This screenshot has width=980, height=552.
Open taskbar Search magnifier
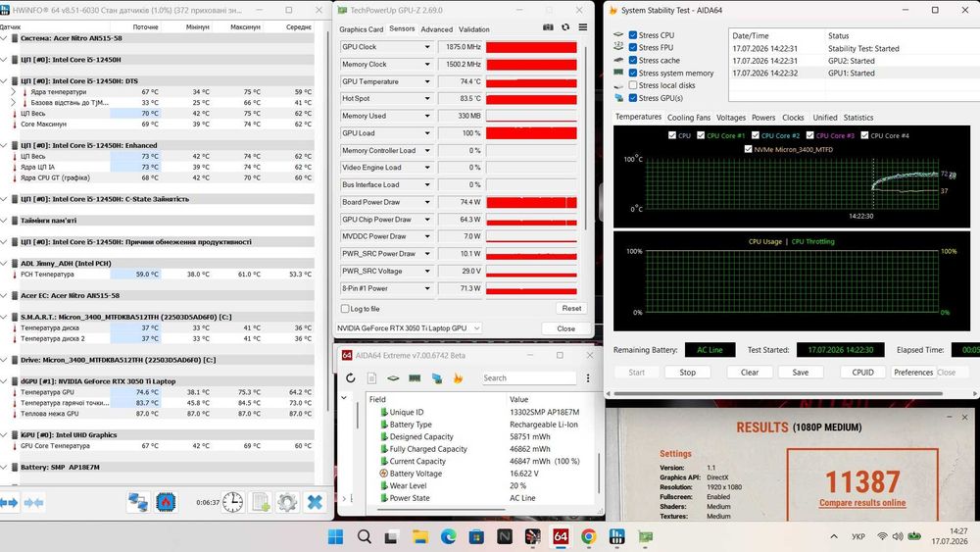pos(365,536)
